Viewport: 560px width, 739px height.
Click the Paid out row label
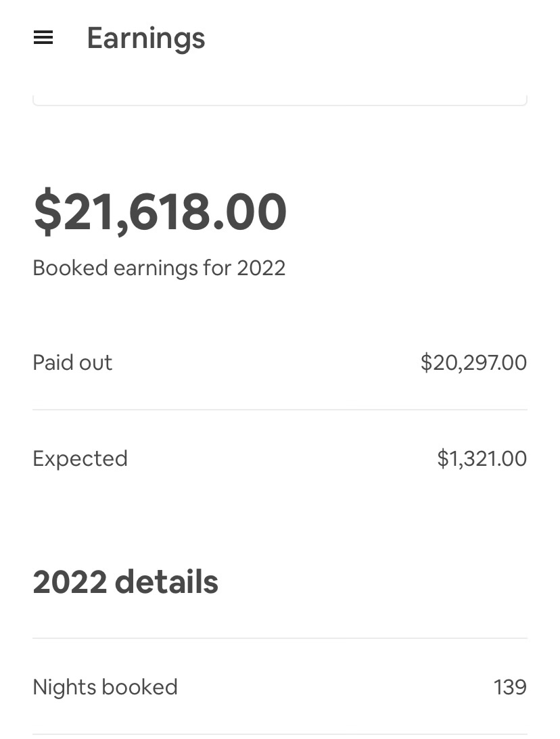[x=72, y=362]
